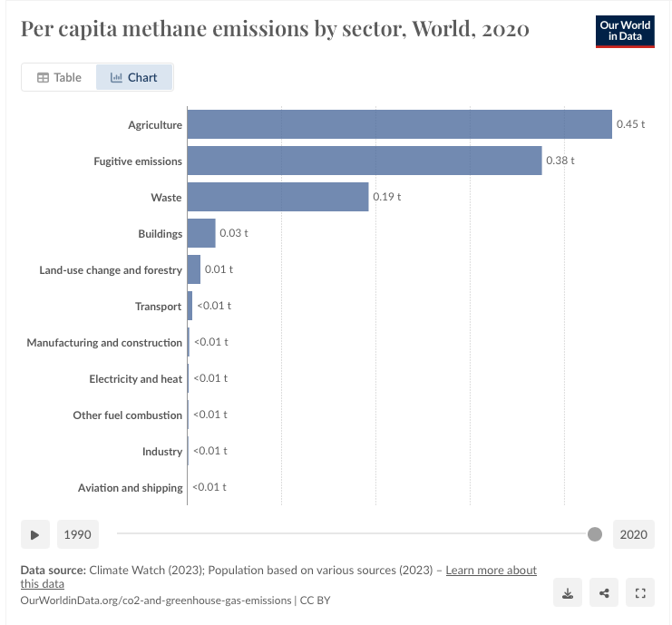Screen dimensions: 672x625
Task: Click the 2020 end year button
Action: click(x=633, y=534)
